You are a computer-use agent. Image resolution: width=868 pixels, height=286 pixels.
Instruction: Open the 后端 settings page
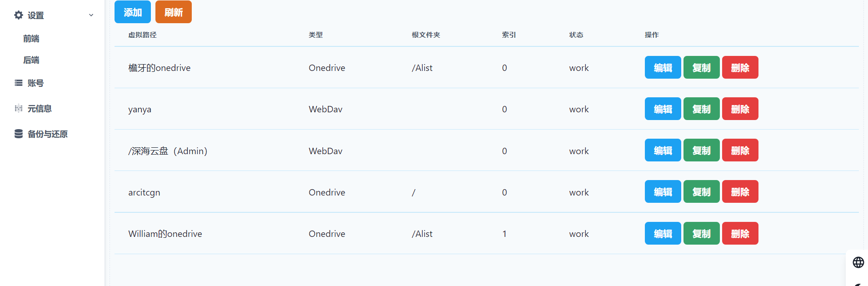tap(31, 60)
